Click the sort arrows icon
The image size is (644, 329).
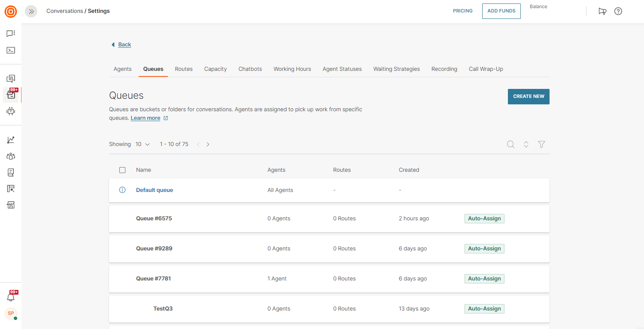coord(526,144)
